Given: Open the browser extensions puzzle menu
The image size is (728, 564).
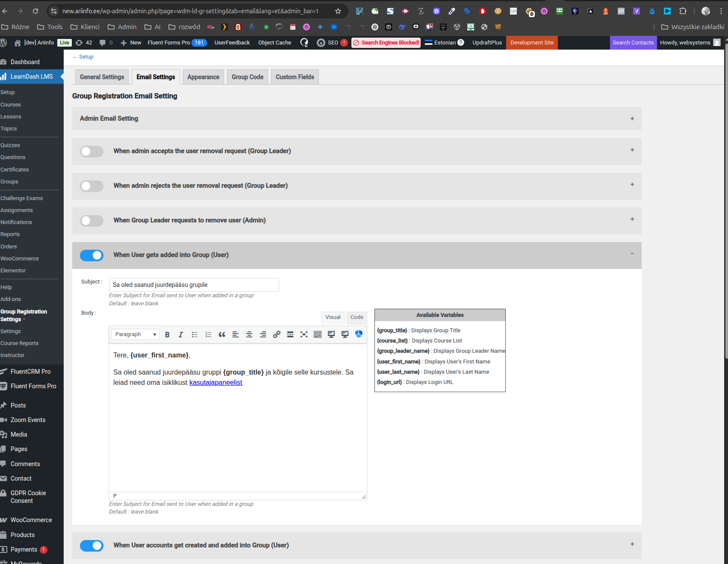Looking at the screenshot, I should click(x=683, y=11).
